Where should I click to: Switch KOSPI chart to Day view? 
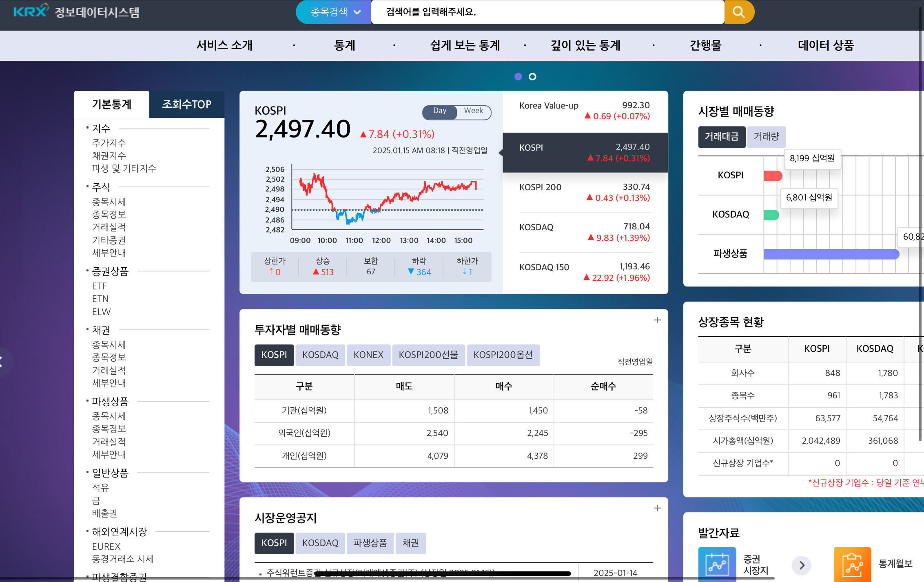(x=439, y=111)
